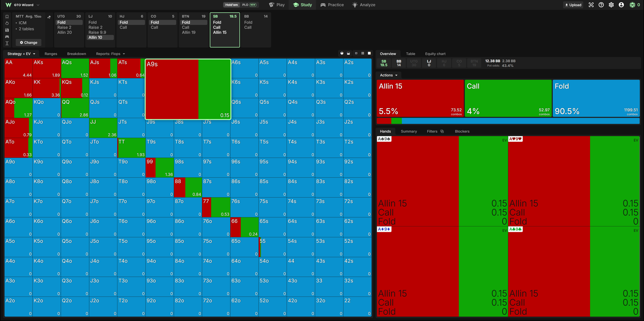Select the QQ cell in the hand matrix

tap(75, 108)
